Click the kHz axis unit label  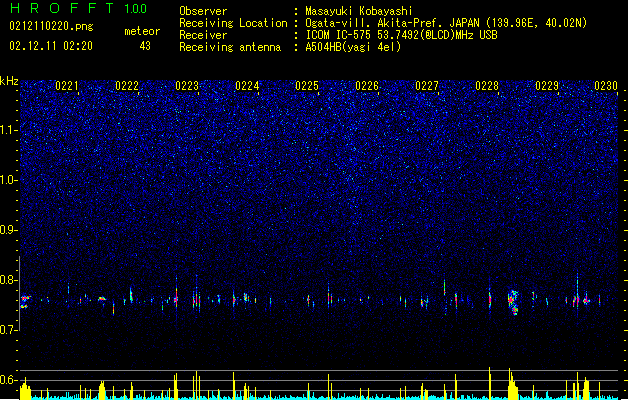[9, 81]
